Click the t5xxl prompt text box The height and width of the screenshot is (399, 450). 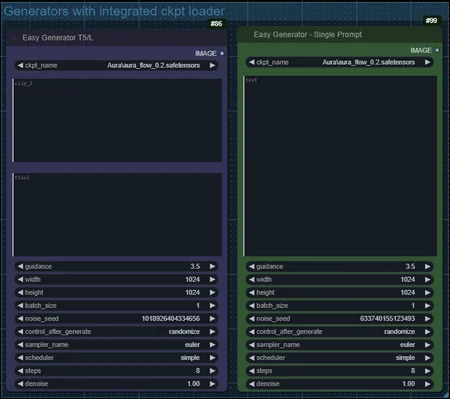click(x=117, y=214)
